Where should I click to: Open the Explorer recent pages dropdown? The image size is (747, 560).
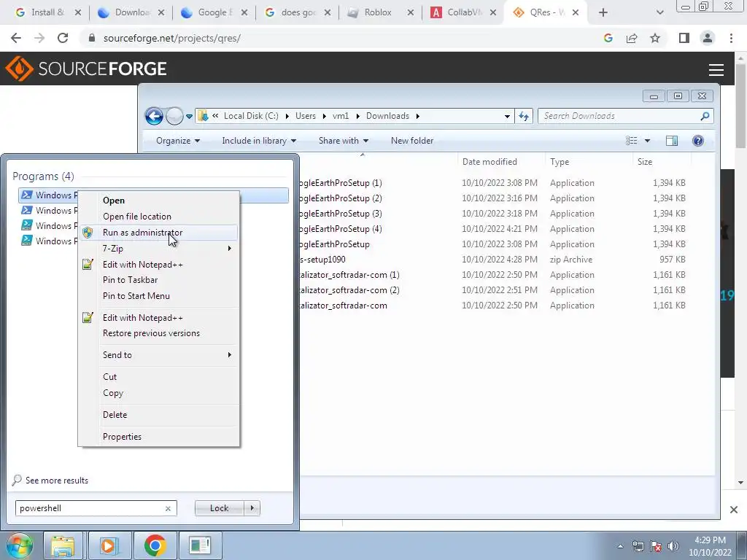189,116
